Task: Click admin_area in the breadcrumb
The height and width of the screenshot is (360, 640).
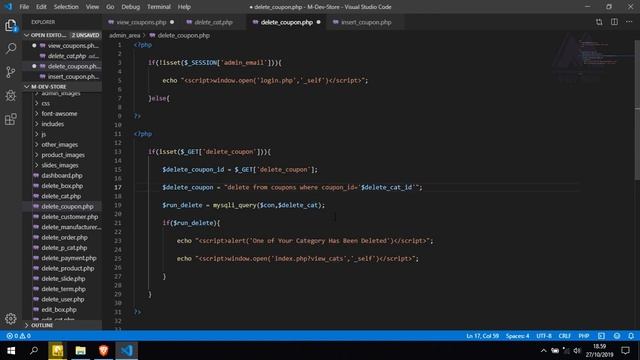Action: pos(124,36)
